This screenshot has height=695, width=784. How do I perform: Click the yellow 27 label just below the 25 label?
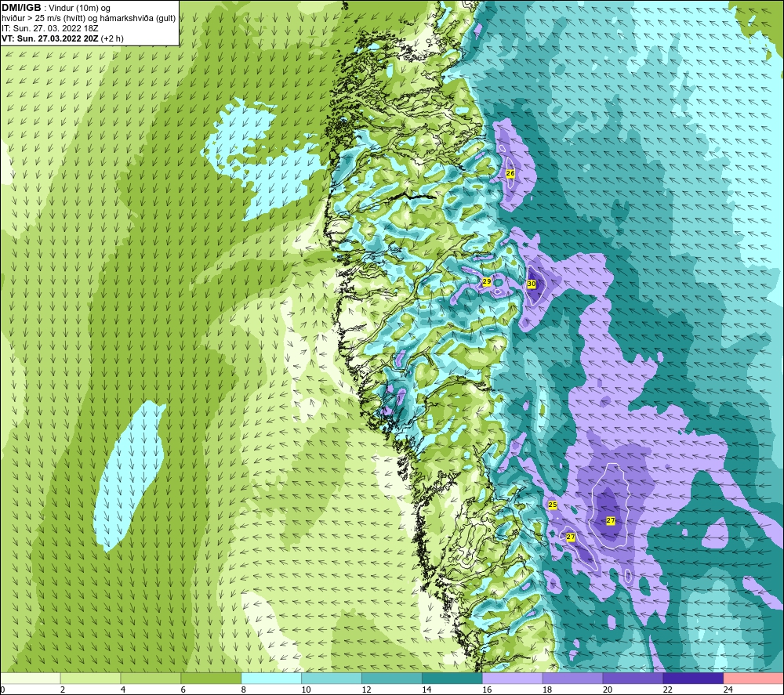pyautogui.click(x=571, y=537)
